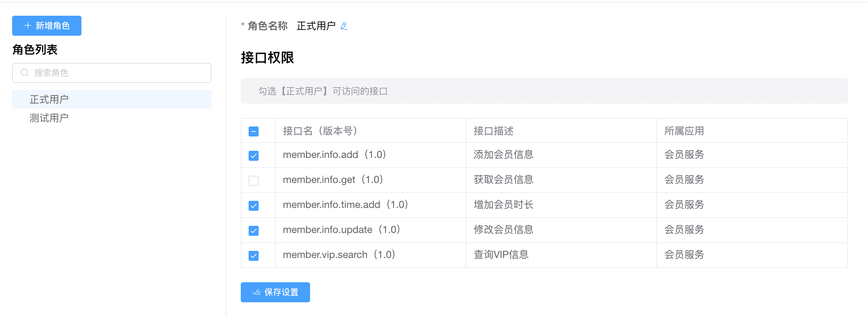This screenshot has width=868, height=328.
Task: Toggle the select-all checkbox in table header
Action: click(254, 131)
